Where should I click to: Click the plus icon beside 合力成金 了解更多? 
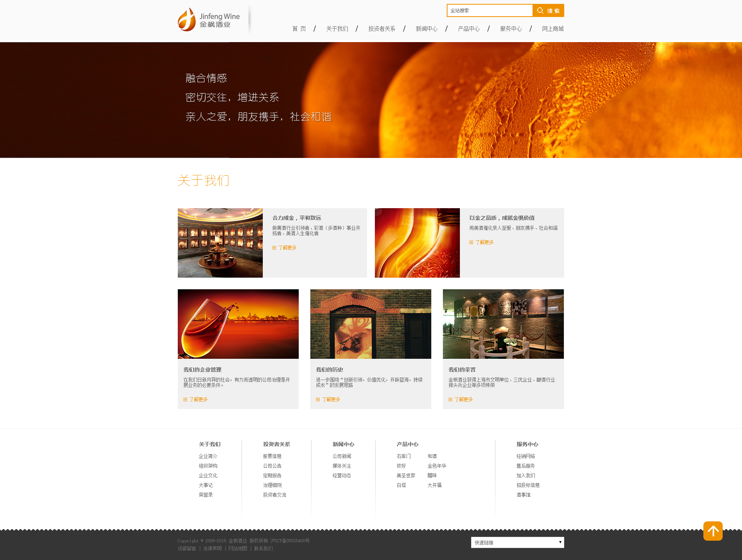coord(274,248)
